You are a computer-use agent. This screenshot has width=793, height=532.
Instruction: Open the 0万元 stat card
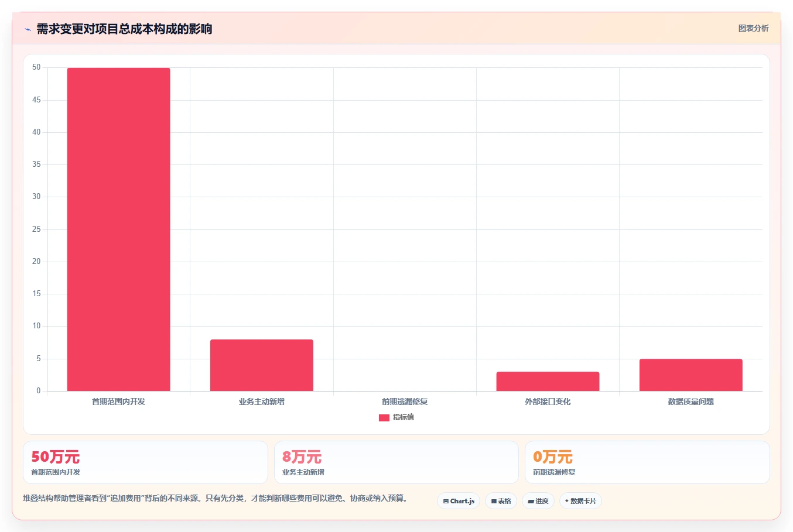(x=647, y=462)
